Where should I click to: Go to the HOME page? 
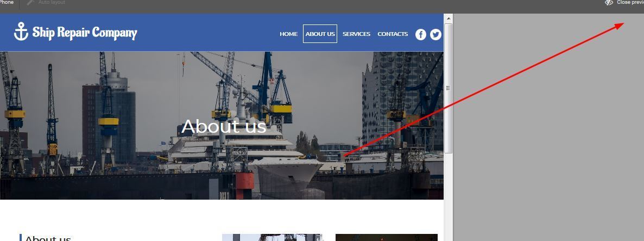tap(289, 34)
